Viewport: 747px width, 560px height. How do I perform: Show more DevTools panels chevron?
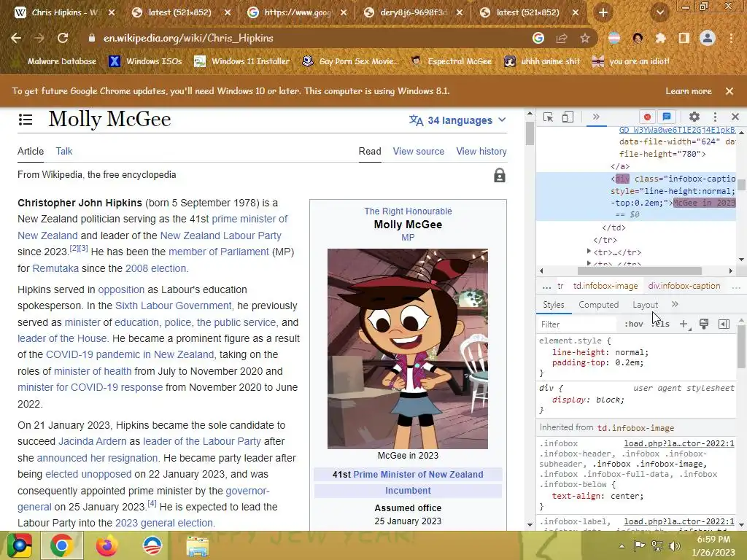click(595, 117)
